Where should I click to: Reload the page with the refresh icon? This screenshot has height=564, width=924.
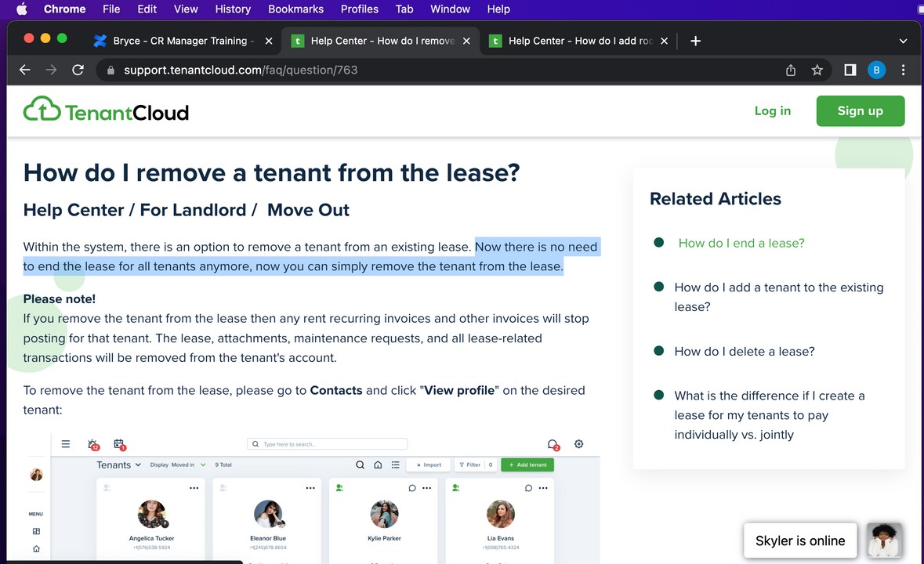click(x=78, y=70)
